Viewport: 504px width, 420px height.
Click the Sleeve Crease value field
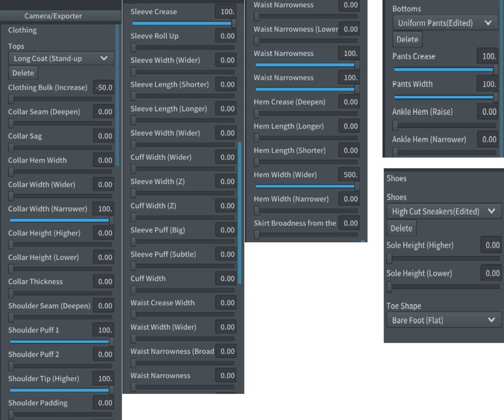pyautogui.click(x=226, y=12)
